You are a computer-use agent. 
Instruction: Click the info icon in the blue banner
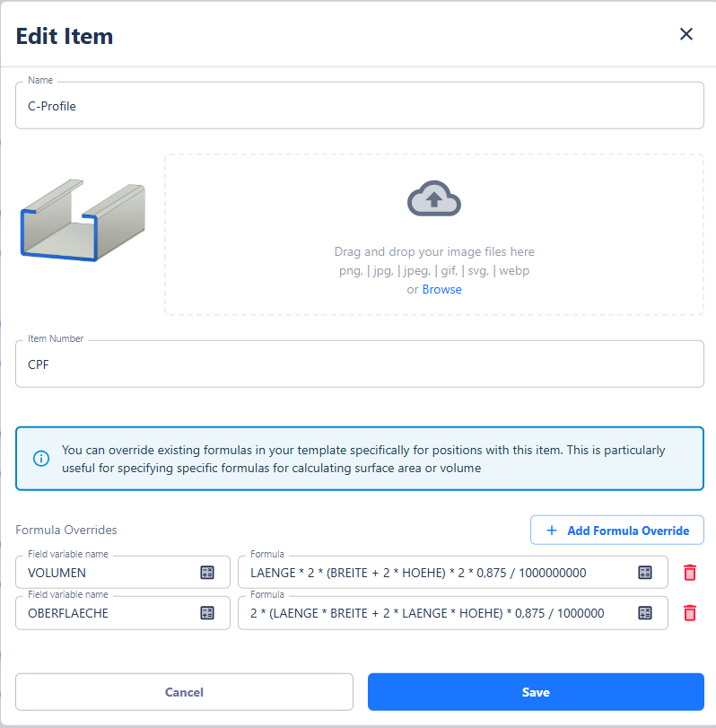(41, 459)
